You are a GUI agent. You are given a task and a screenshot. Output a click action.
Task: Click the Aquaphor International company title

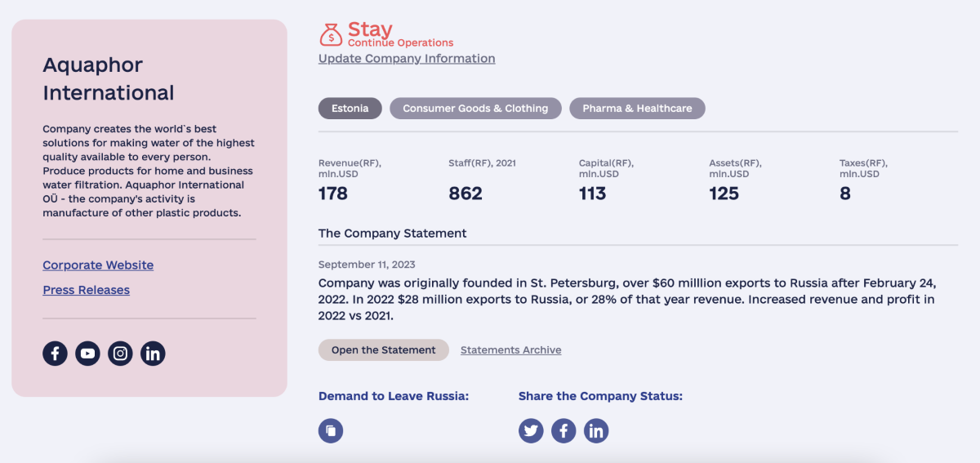click(108, 78)
